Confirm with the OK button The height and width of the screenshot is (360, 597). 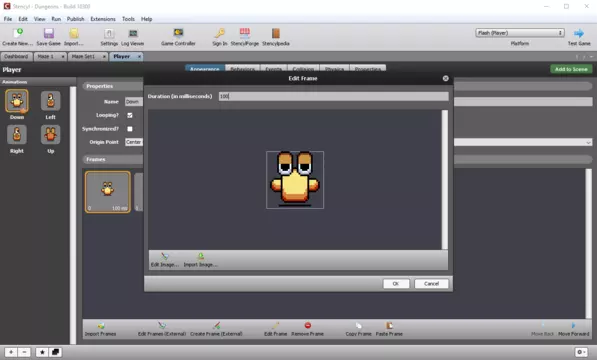(396, 284)
